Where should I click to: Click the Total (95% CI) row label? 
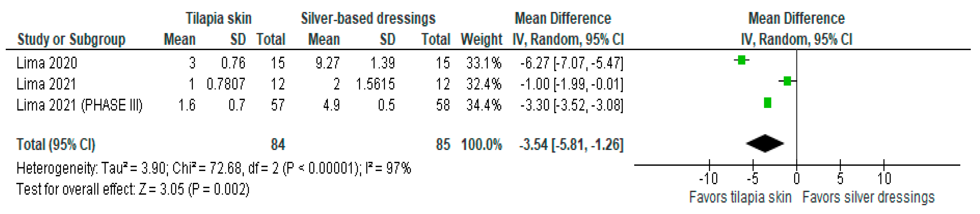pyautogui.click(x=56, y=144)
